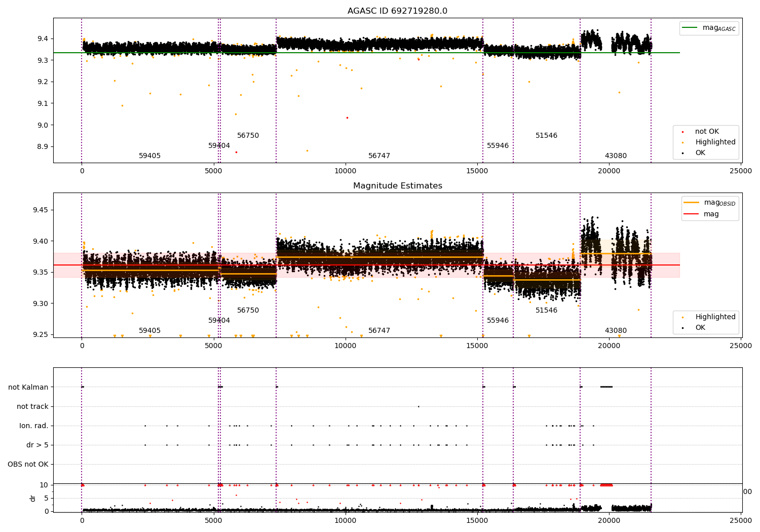Click obsid label 56750 in the AGASC ID plot
Viewport: 760px width, 532px height.
[x=248, y=136]
